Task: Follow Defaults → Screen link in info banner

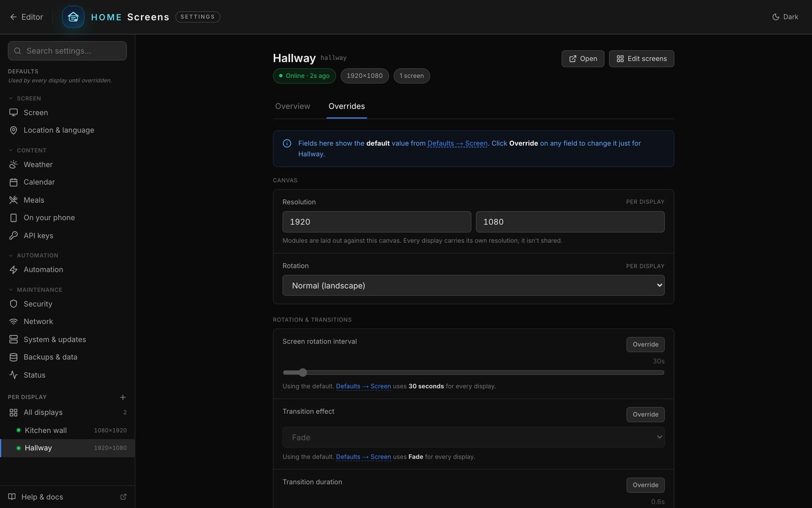Action: (457, 143)
